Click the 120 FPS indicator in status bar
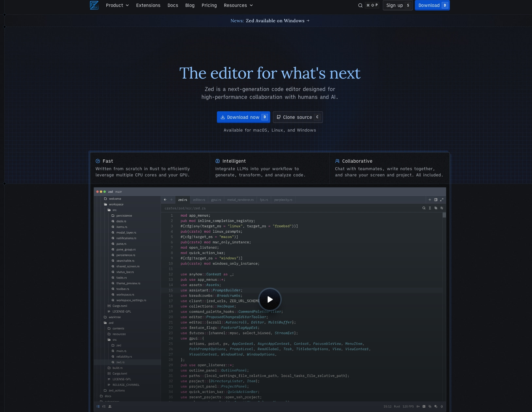Viewport: 532px width, 412px height. (408, 406)
